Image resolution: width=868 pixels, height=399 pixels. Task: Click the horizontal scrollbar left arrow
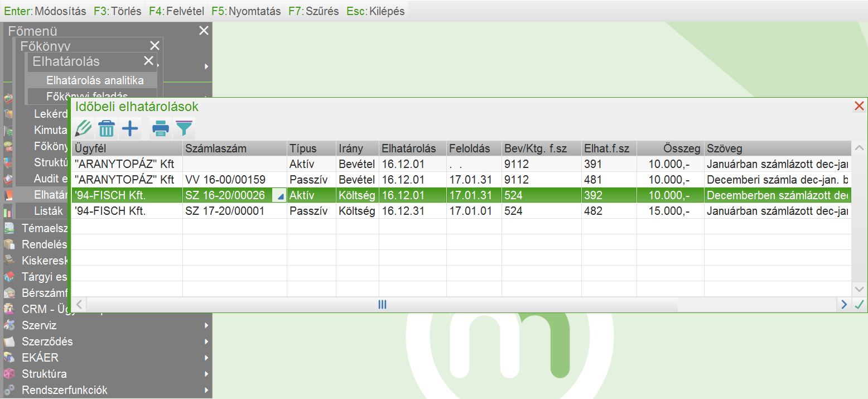[79, 305]
